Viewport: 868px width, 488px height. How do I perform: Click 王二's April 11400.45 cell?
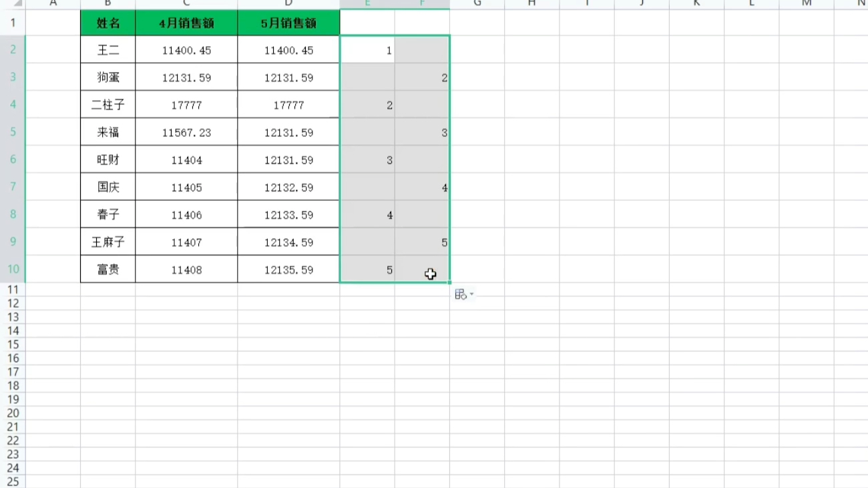pos(186,50)
